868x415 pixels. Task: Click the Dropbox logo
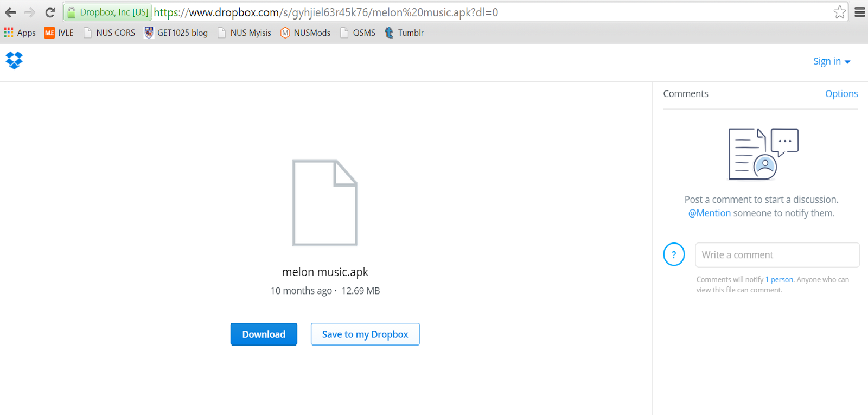[14, 60]
